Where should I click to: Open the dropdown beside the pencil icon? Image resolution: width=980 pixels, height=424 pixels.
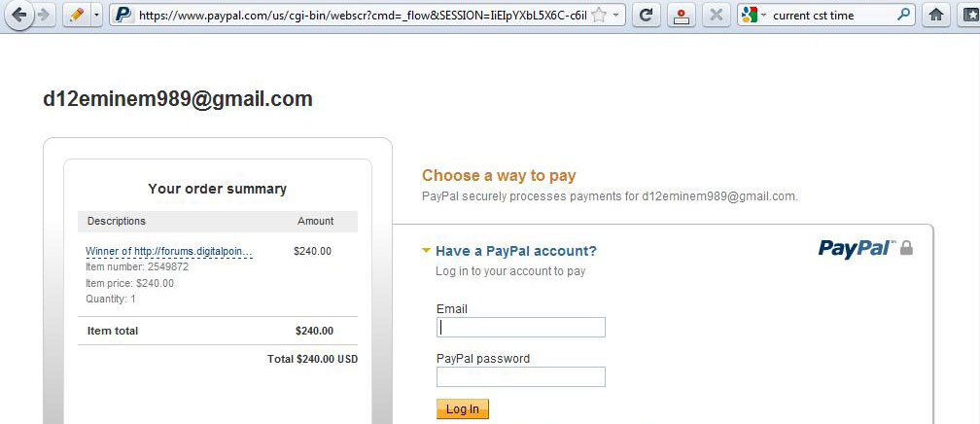[96, 15]
